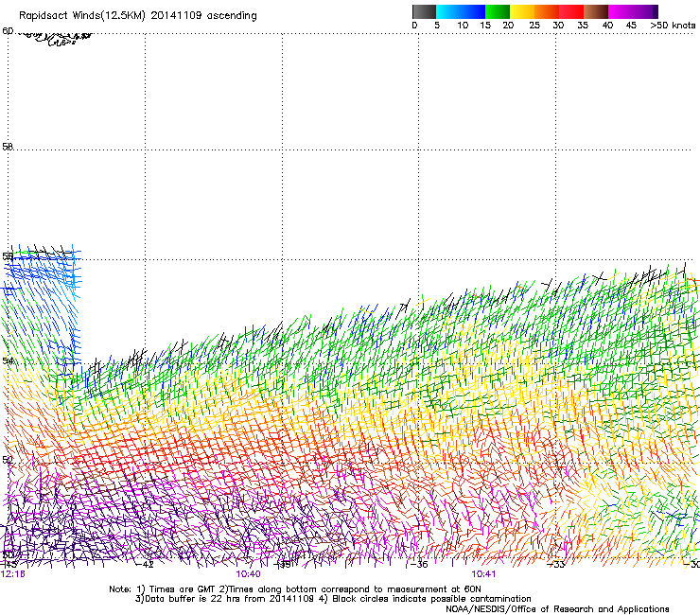Click the purple time label '10:40'
The width and height of the screenshot is (700, 615).
(248, 574)
